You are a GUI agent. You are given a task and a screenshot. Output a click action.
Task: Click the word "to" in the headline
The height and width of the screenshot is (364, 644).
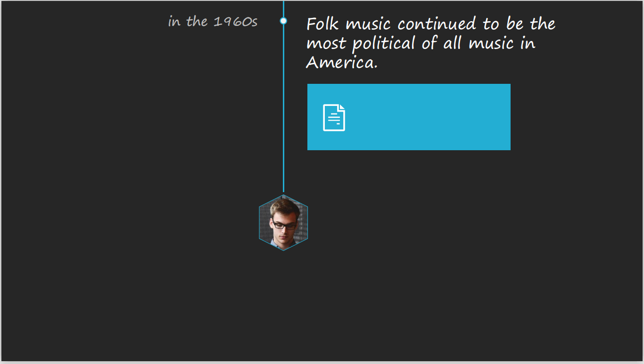[491, 24]
